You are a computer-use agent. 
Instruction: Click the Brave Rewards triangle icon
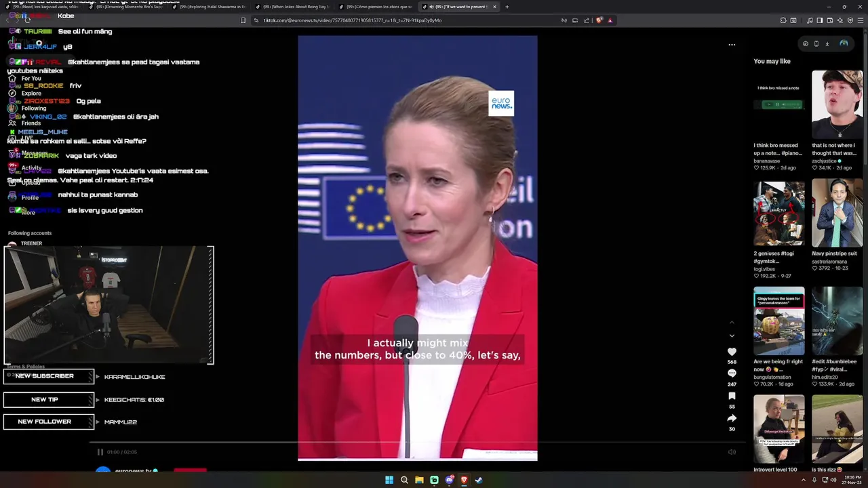[x=610, y=20]
